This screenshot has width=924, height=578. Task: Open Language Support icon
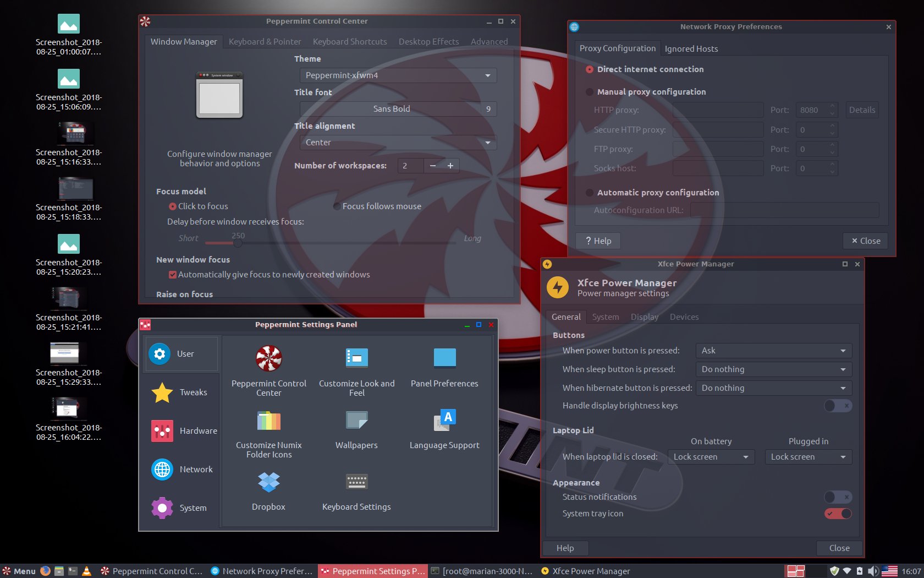[444, 422]
